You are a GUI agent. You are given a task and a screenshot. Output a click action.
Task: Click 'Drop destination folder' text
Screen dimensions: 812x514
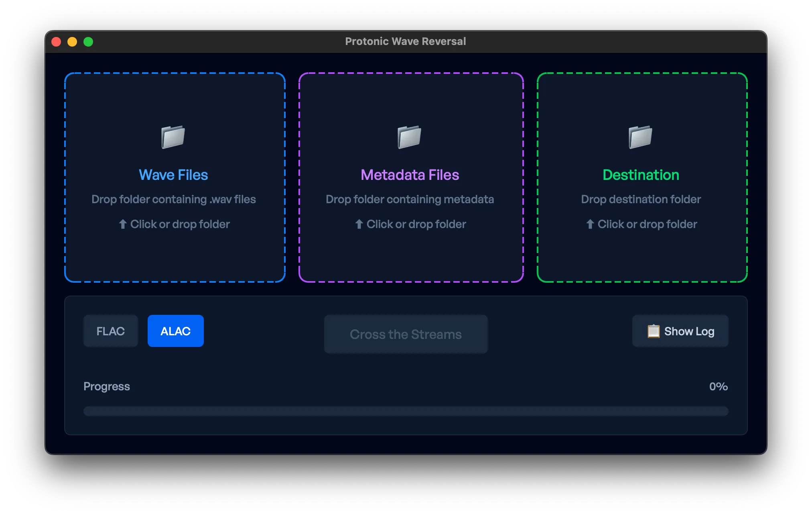click(641, 200)
